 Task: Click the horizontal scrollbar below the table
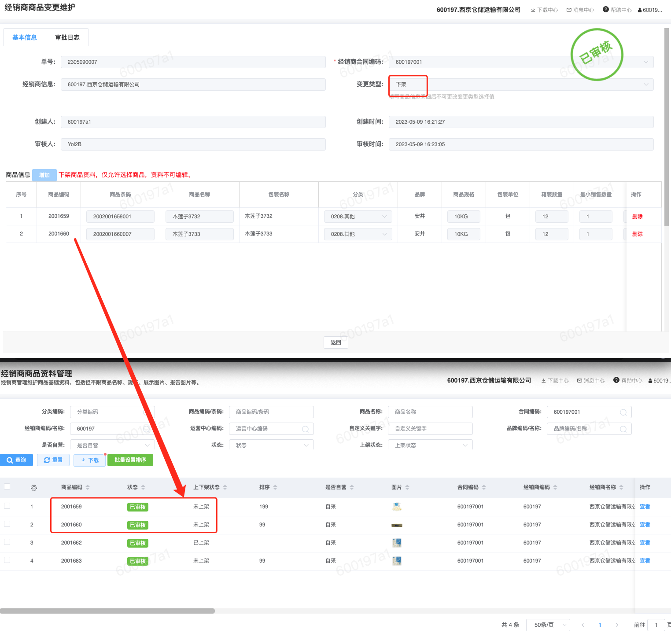(107, 611)
